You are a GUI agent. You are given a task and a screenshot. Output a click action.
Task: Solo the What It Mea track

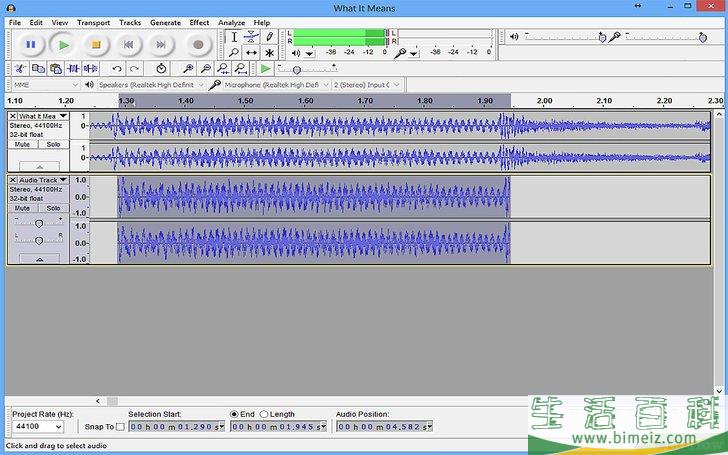click(x=53, y=144)
